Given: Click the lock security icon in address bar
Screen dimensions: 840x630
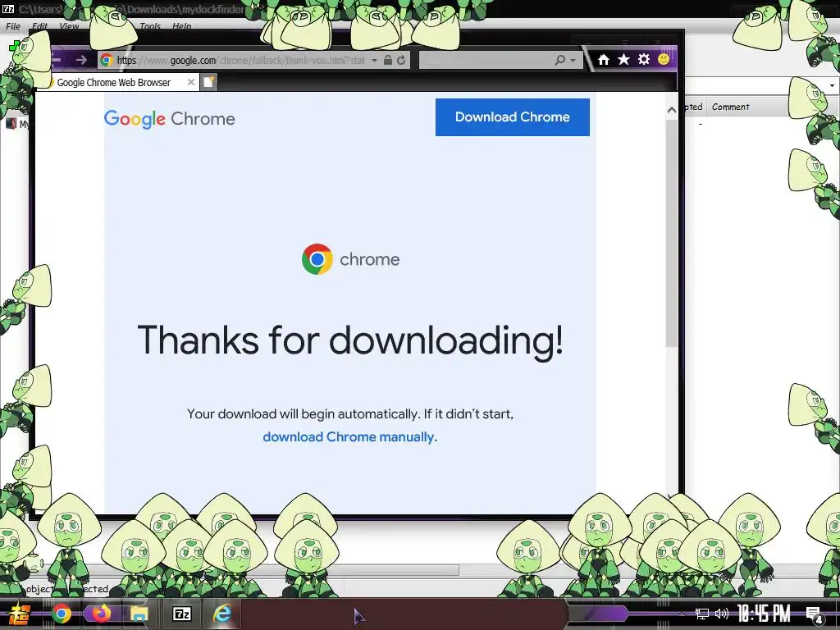Looking at the screenshot, I should 388,60.
